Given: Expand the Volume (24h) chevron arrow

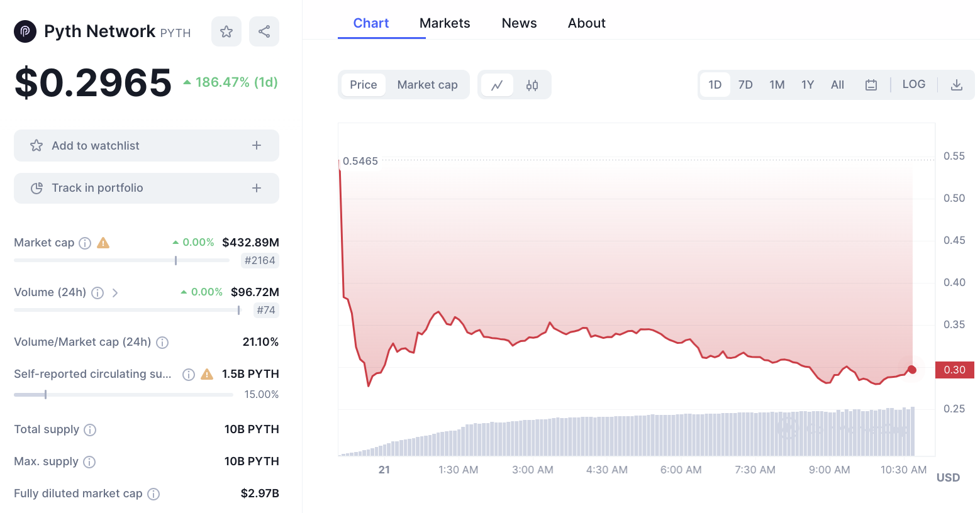Looking at the screenshot, I should point(115,293).
